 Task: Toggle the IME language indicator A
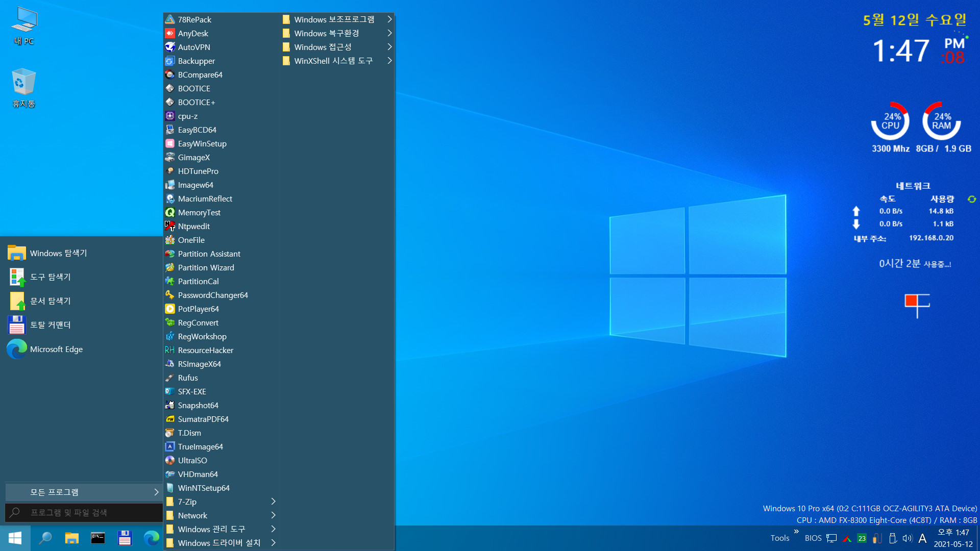click(922, 538)
